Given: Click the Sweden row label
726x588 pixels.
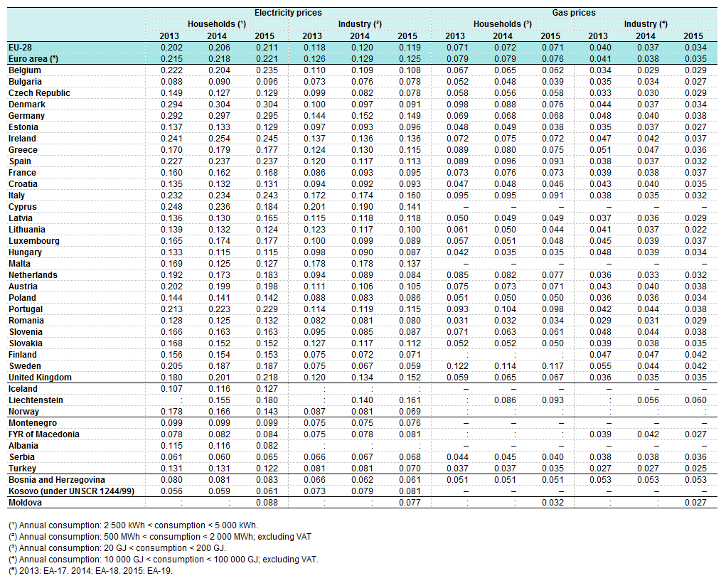Looking at the screenshot, I should (x=25, y=366).
